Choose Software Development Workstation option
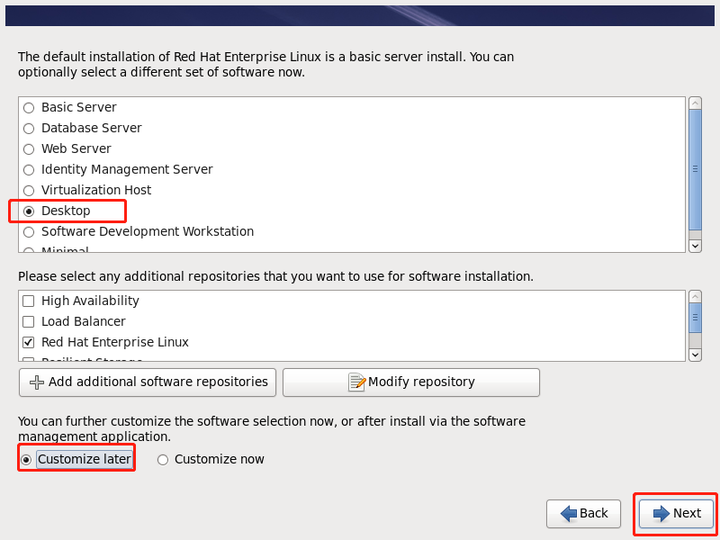 point(28,232)
